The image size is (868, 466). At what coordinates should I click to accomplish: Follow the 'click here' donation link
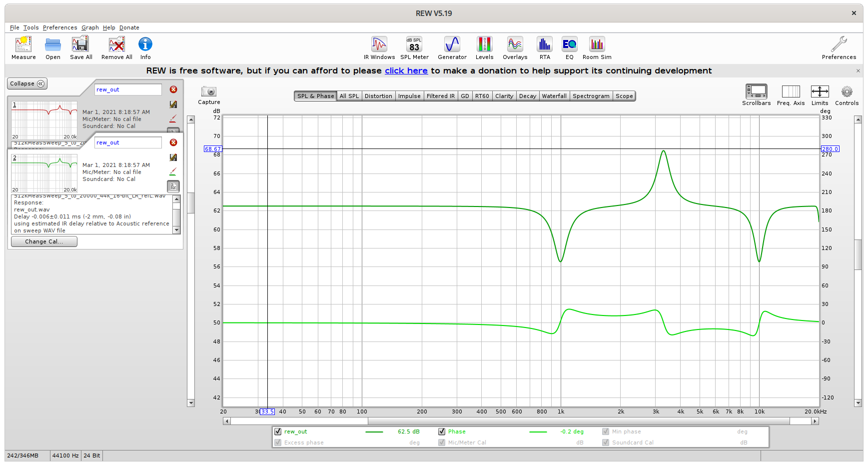[x=406, y=70]
